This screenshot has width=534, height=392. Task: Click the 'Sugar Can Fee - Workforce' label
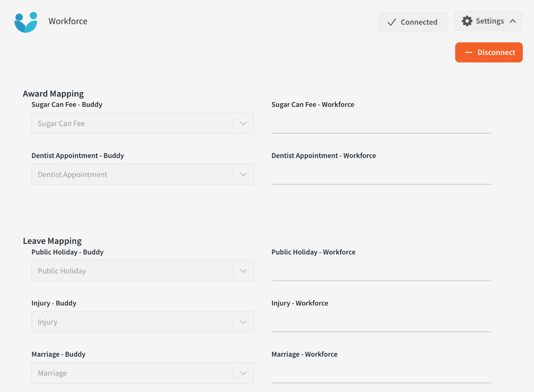click(313, 104)
